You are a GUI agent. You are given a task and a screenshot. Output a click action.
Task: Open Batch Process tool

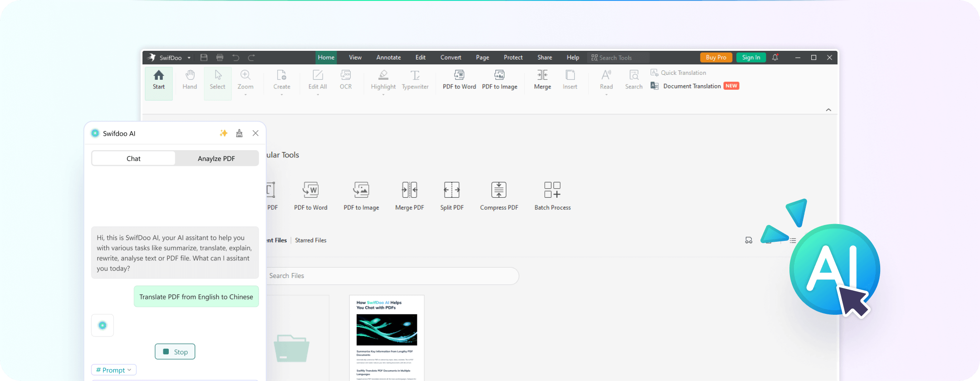point(553,196)
